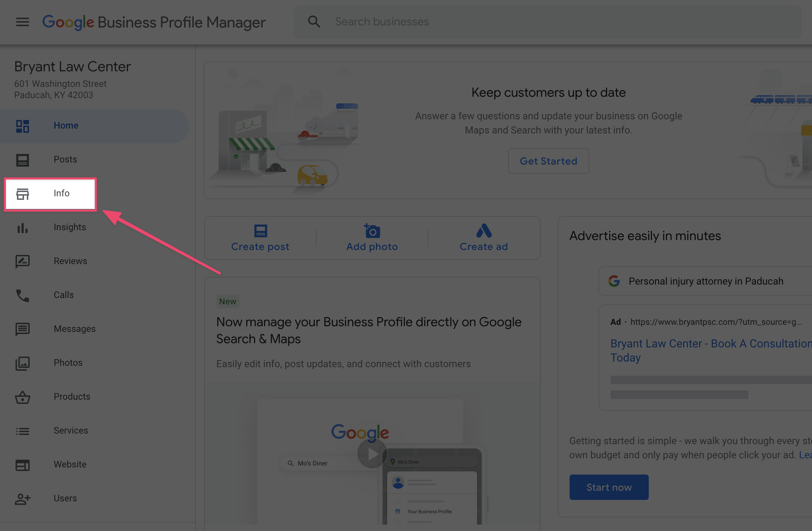Click the Products basket icon
Image resolution: width=812 pixels, height=531 pixels.
(x=23, y=397)
